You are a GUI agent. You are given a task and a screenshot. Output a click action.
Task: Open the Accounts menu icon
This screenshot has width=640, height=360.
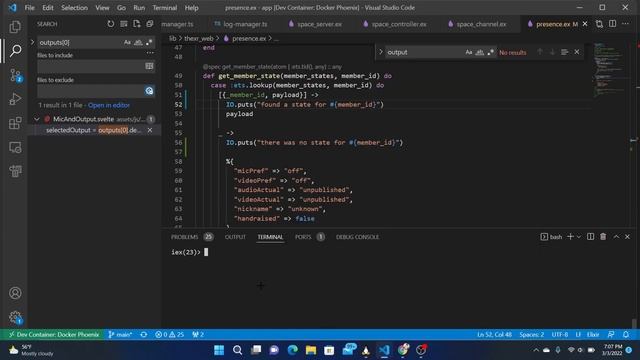pos(15,293)
